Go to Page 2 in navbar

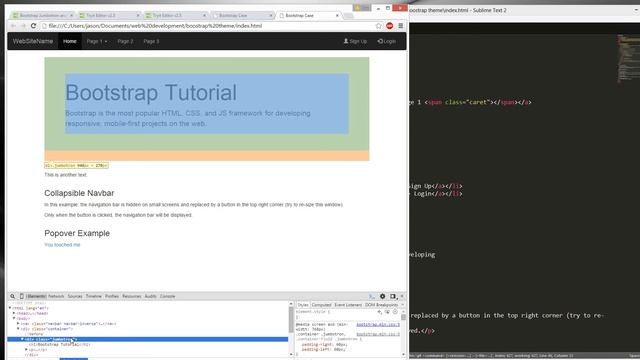125,41
